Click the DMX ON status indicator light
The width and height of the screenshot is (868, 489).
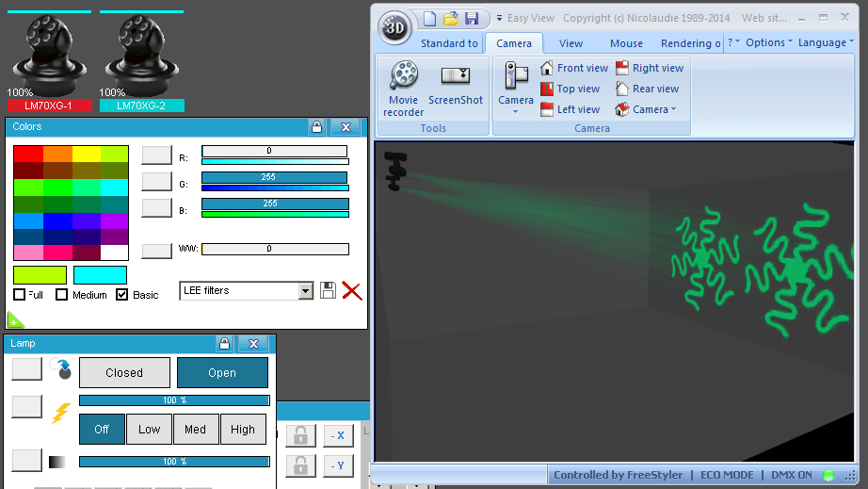[x=828, y=475]
